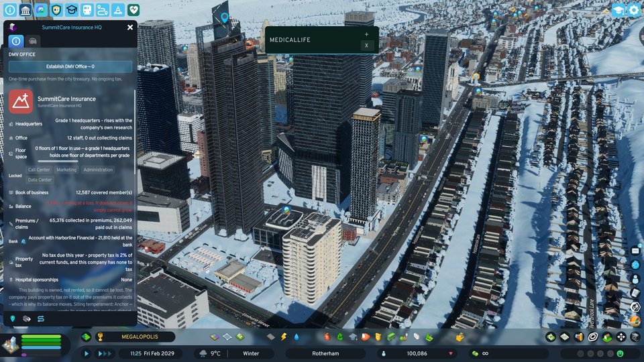Open the fire helmet services icon
The width and height of the screenshot is (644, 362).
tap(366, 337)
